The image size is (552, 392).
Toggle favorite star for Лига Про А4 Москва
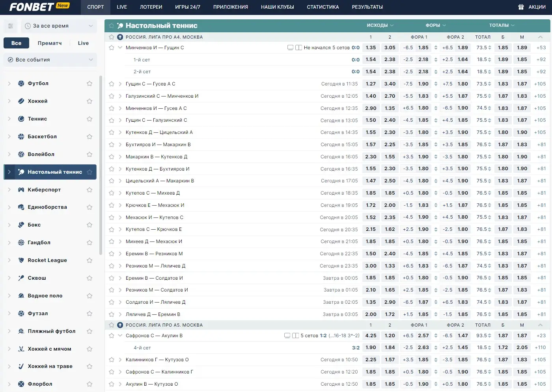coord(112,37)
